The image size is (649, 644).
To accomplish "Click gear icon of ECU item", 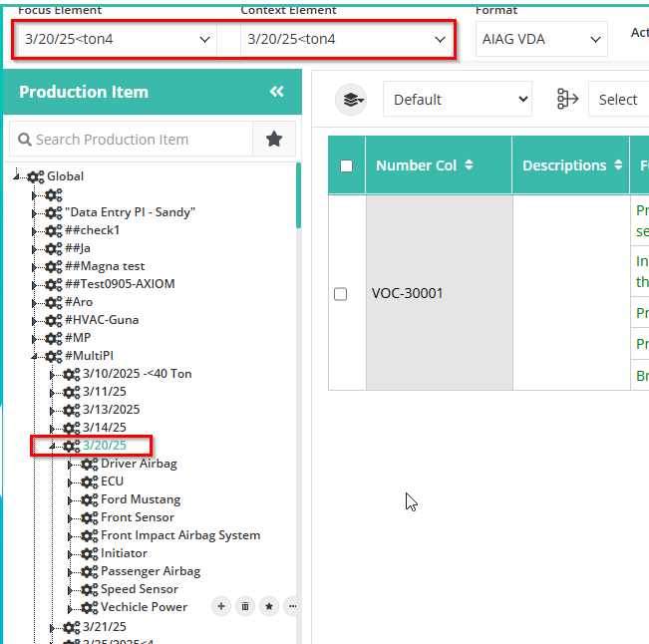I will pos(90,483).
